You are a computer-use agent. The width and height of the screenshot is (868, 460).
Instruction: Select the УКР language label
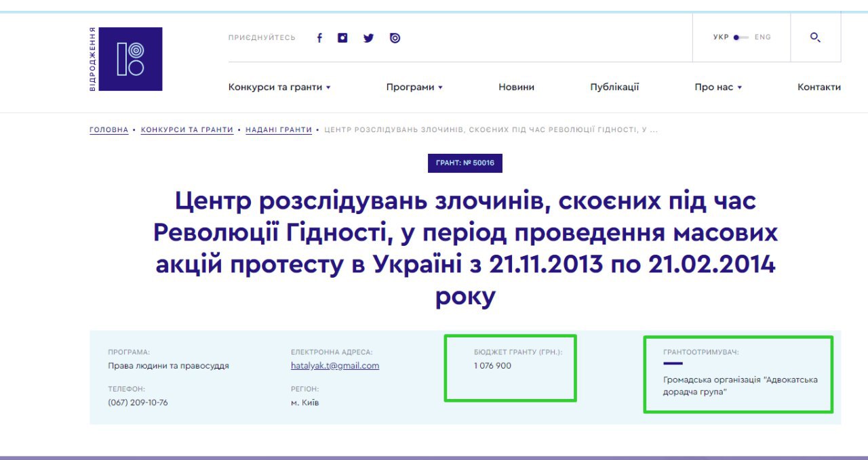(721, 37)
